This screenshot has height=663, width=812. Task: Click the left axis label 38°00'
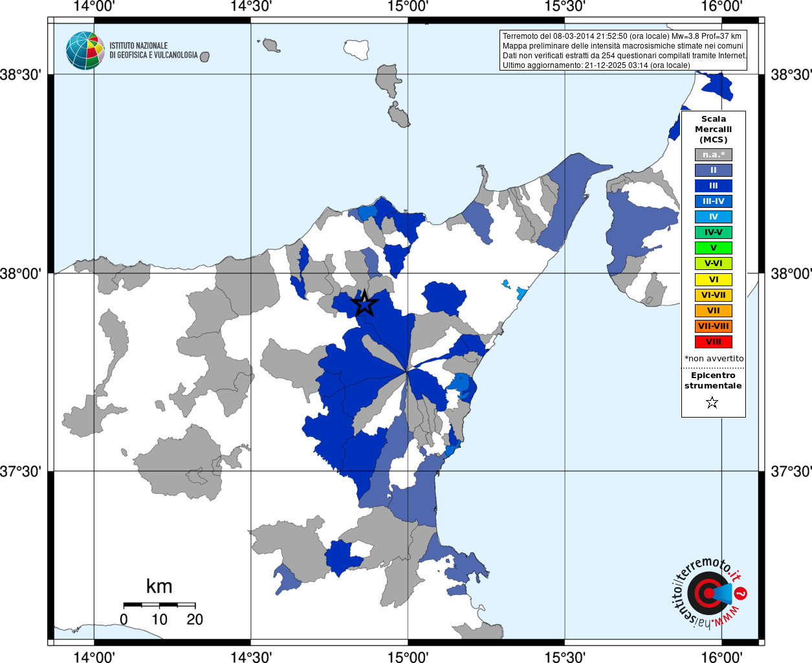coord(21,273)
